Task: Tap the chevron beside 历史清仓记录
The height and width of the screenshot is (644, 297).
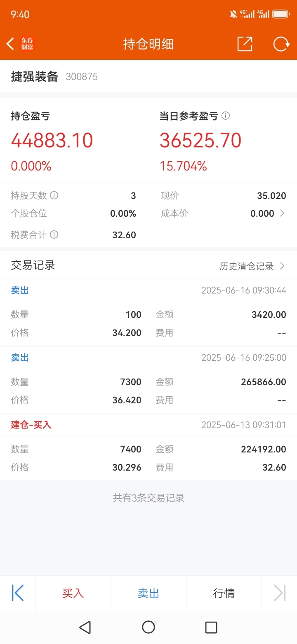Action: click(282, 266)
